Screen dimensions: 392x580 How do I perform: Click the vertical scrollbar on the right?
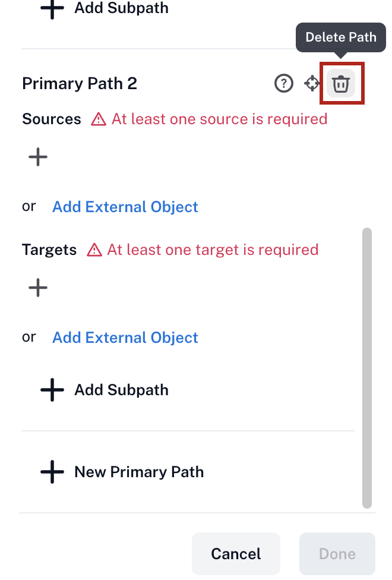[x=367, y=368]
